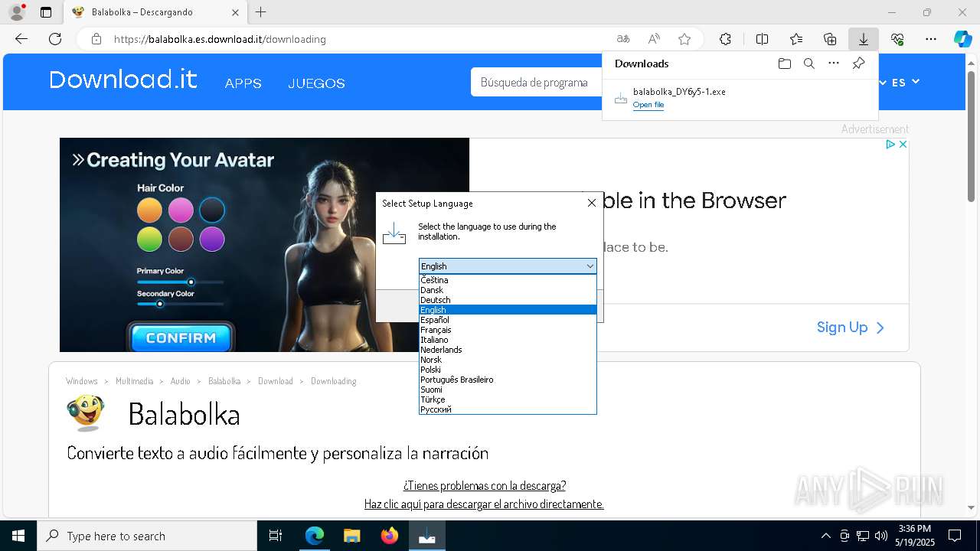Open the profile avatar icon

pos(17,12)
